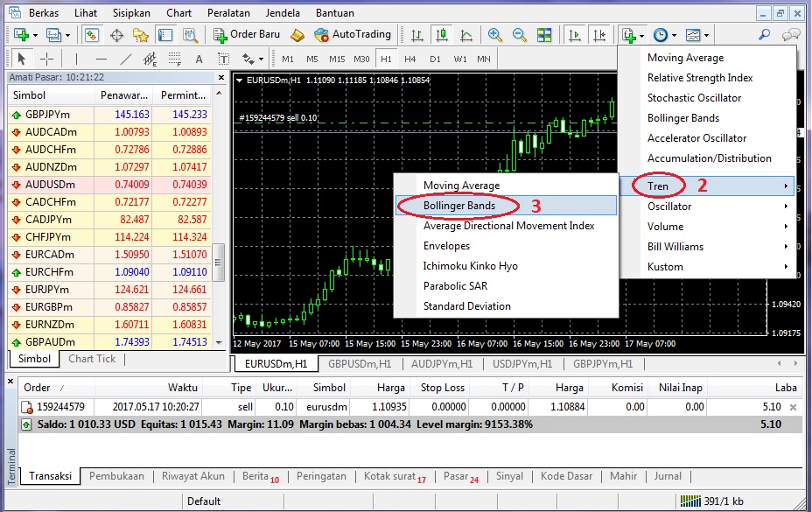This screenshot has width=812, height=512.
Task: Open the Tren submenu entry
Action: tap(707, 186)
